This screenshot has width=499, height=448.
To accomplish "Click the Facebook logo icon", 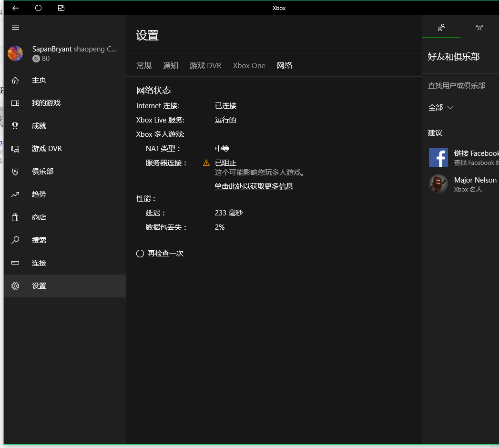I will 438,157.
